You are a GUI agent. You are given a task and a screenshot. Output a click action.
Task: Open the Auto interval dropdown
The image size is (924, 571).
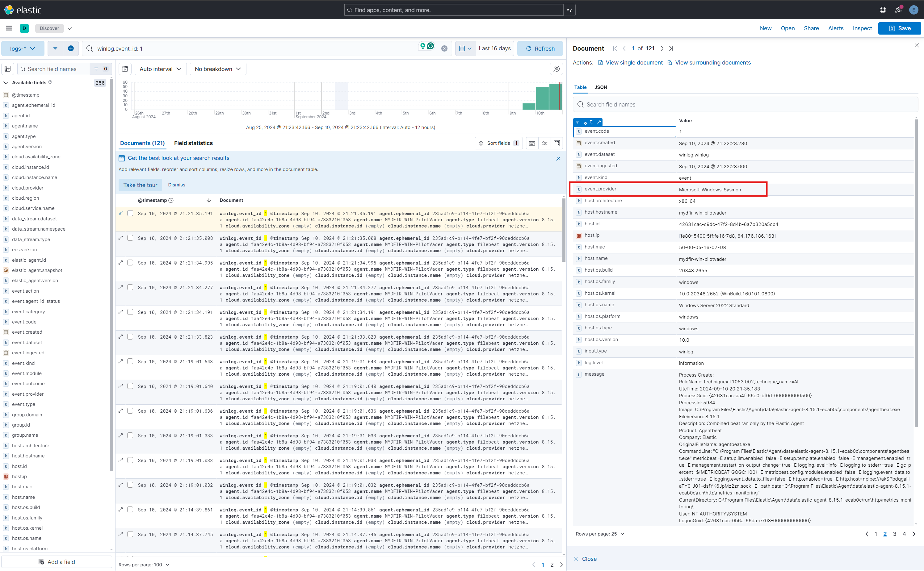[x=160, y=69]
